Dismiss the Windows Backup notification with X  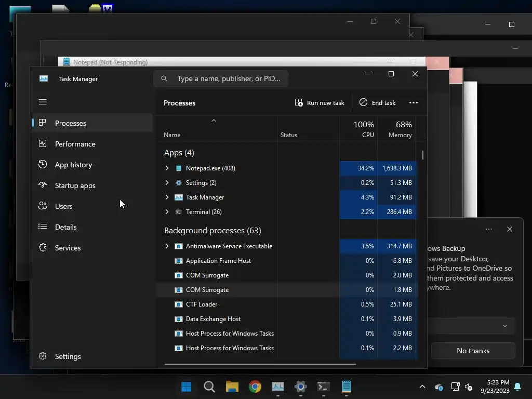[510, 229]
